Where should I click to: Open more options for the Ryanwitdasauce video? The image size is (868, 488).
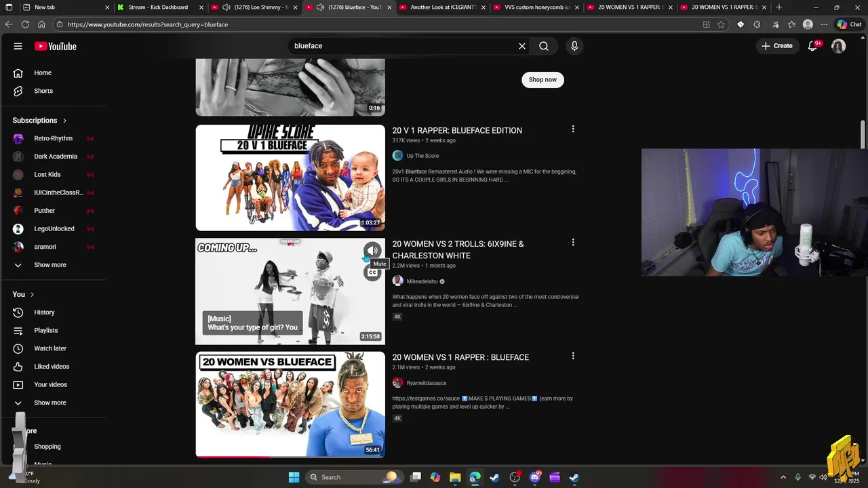(573, 356)
